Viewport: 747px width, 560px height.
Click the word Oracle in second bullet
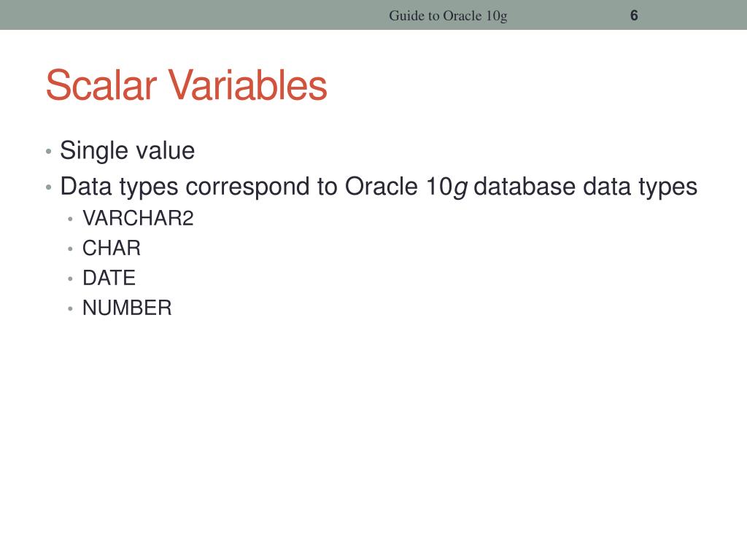pyautogui.click(x=382, y=186)
